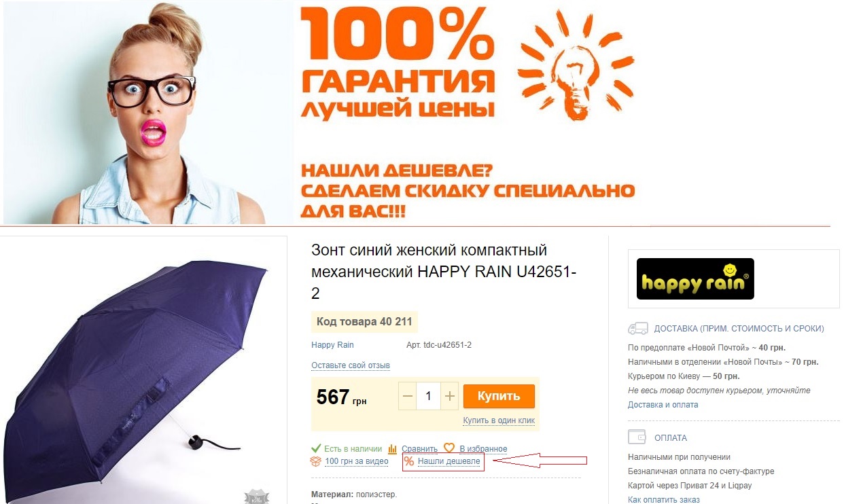Open the 100 грн за видео link
This screenshot has height=504, width=844.
[x=357, y=461]
